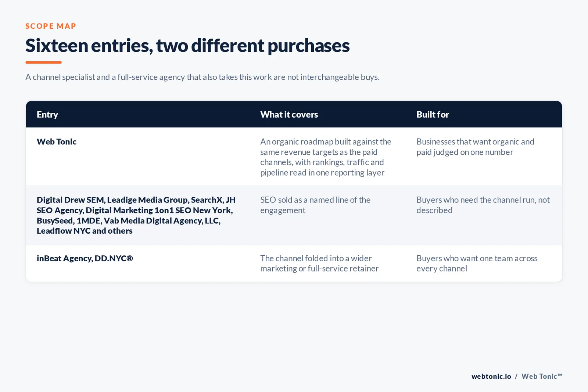The width and height of the screenshot is (588, 392).
Task: Select the 'What it covers' column header
Action: click(289, 115)
